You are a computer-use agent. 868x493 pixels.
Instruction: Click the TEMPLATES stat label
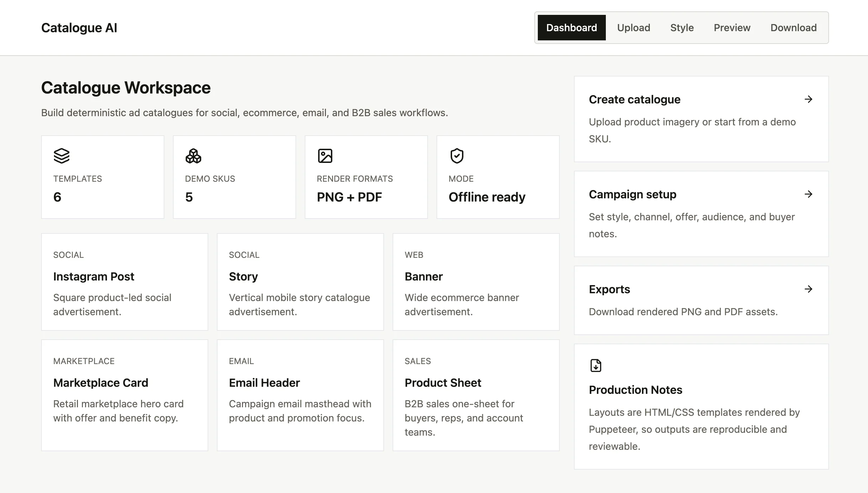(x=78, y=179)
